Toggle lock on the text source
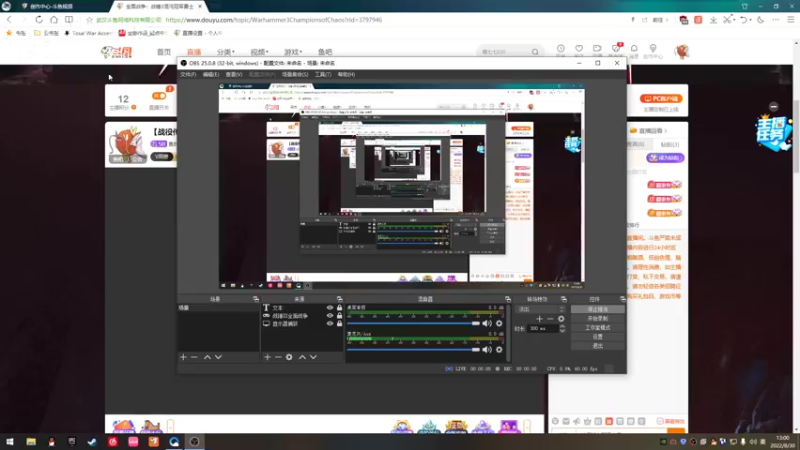The image size is (800, 450). pyautogui.click(x=339, y=308)
